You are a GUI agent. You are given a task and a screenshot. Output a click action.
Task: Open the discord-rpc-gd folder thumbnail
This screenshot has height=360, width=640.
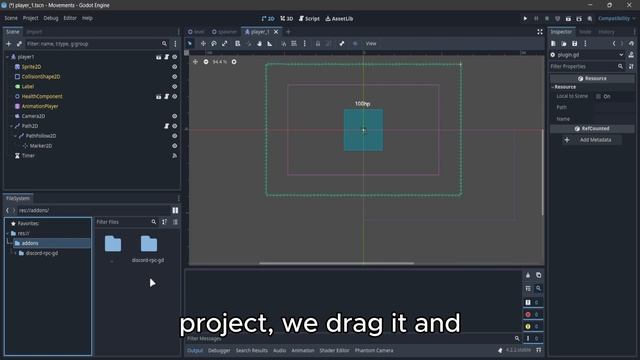(149, 244)
